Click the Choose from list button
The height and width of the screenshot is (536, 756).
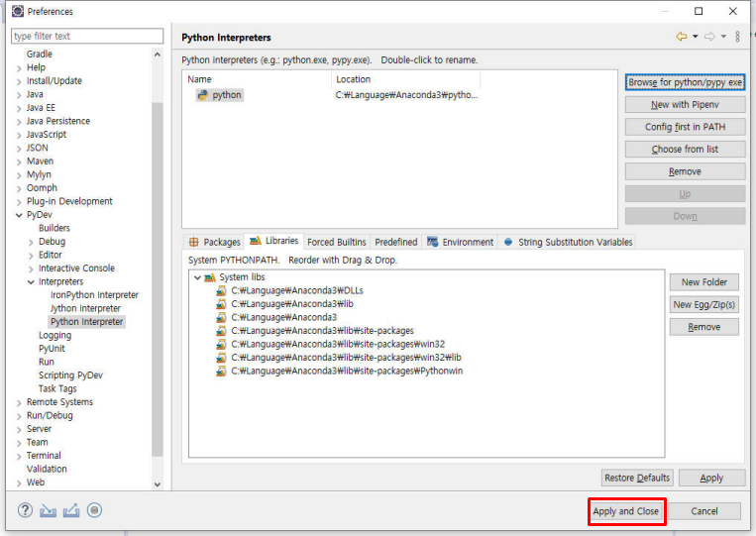coord(685,150)
